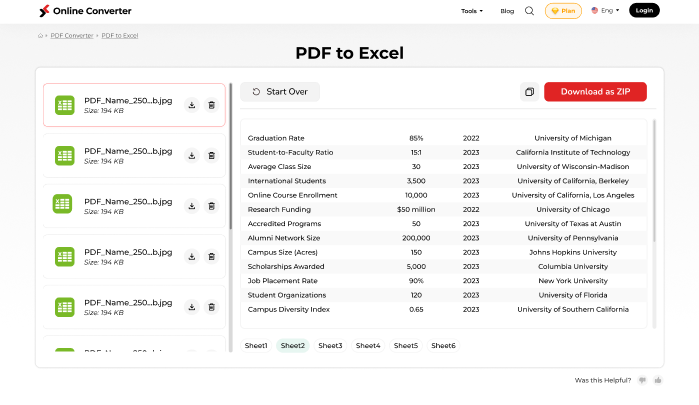Click the Login button
This screenshot has height=405, width=699.
coord(644,11)
